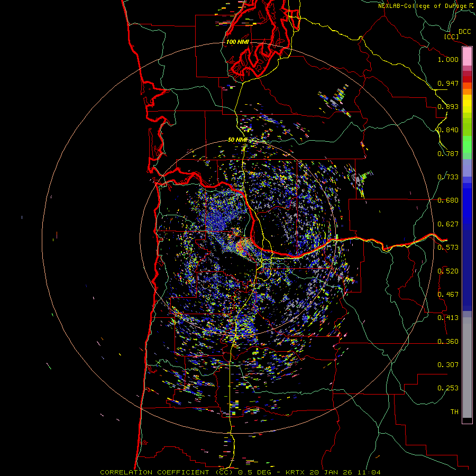This screenshot has height=476, width=476.
Task: Click the 0.360 value on the color scale
Action: (x=448, y=342)
